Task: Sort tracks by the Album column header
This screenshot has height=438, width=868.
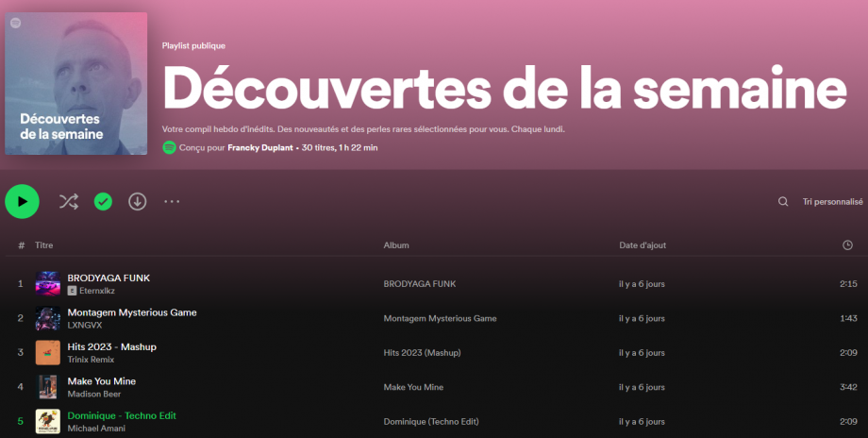Action: pos(396,244)
